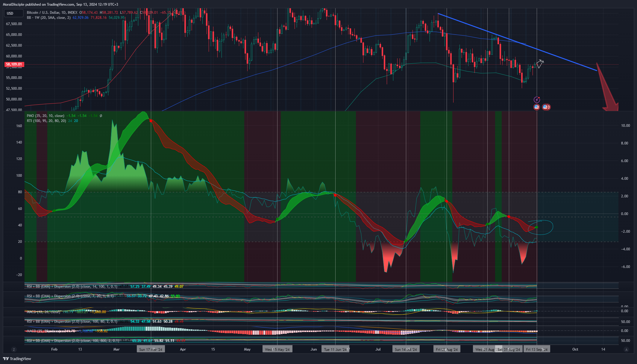
Task: Click the Apr label on time axis
Action: 183,349
